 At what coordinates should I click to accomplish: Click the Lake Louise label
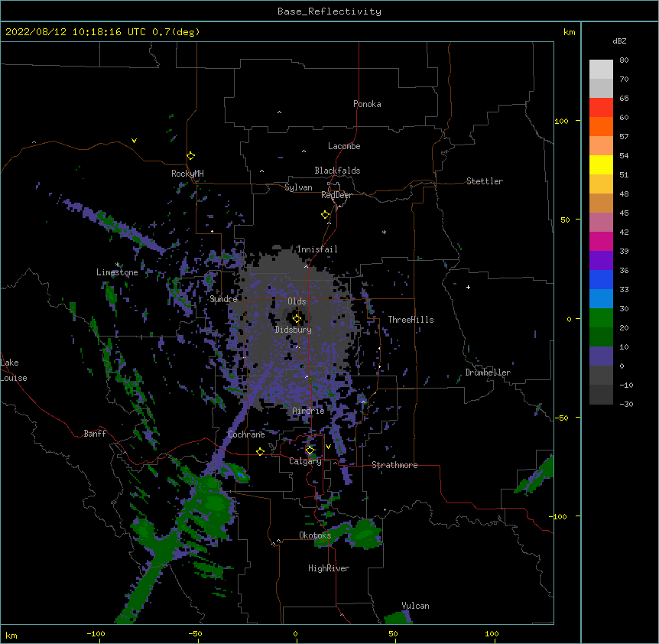pos(14,370)
